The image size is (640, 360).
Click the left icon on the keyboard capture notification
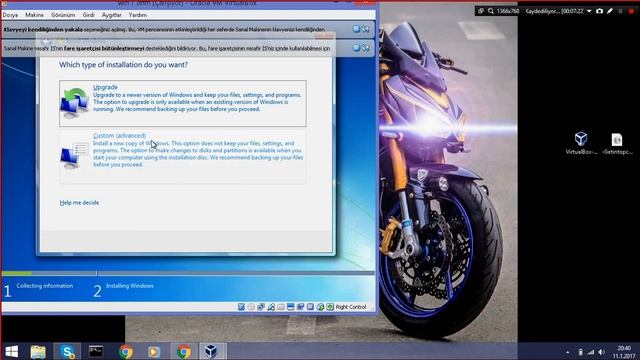point(356,29)
